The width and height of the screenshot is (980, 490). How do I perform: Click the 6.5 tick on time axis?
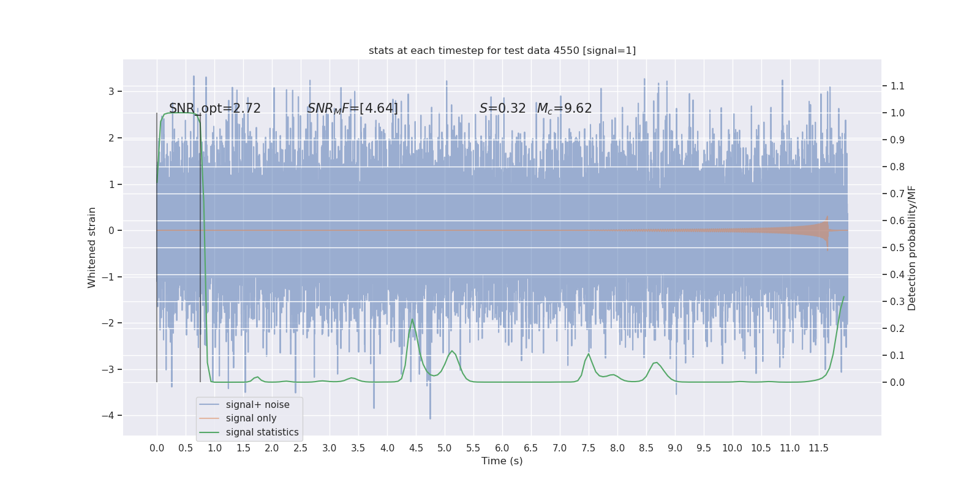coord(531,448)
